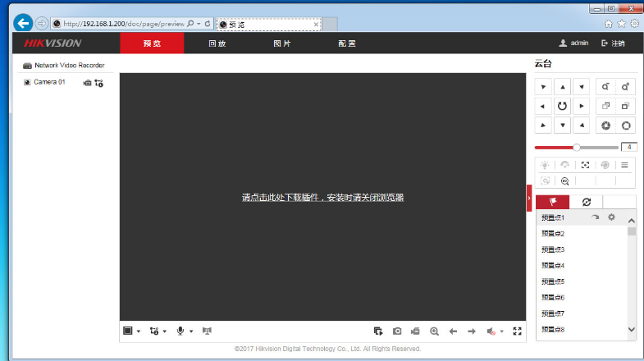Enable digital zoom in bottom toolbar
This screenshot has height=361, width=644.
coord(434,331)
